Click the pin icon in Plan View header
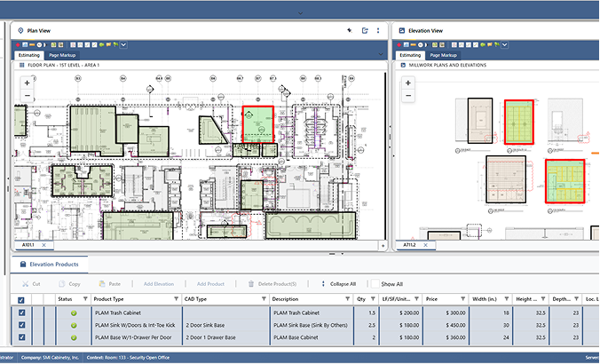Image resolution: width=600 pixels, height=364 pixels. 350,30
